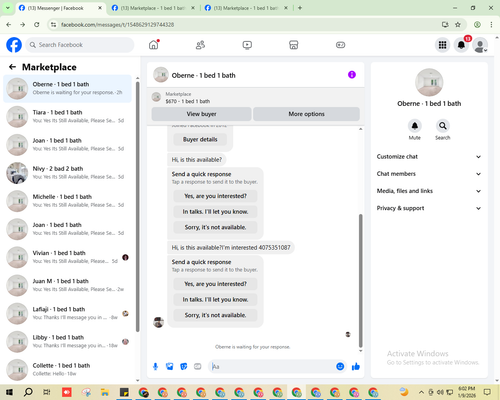500x400 pixels.
Task: Expand Privacy & support section
Action: click(x=429, y=208)
